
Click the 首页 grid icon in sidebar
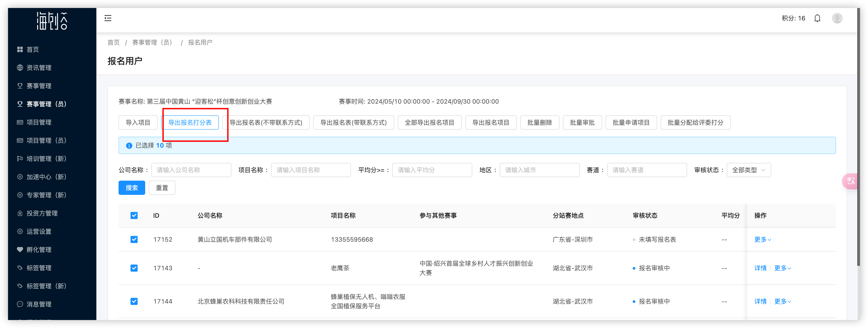click(20, 49)
